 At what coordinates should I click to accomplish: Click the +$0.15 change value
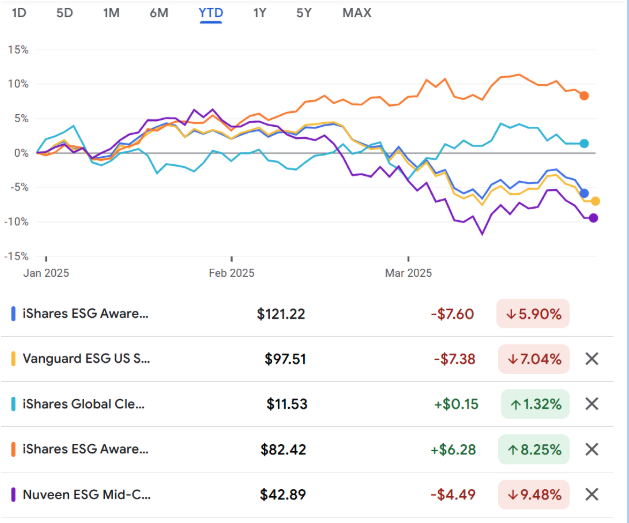click(x=457, y=404)
